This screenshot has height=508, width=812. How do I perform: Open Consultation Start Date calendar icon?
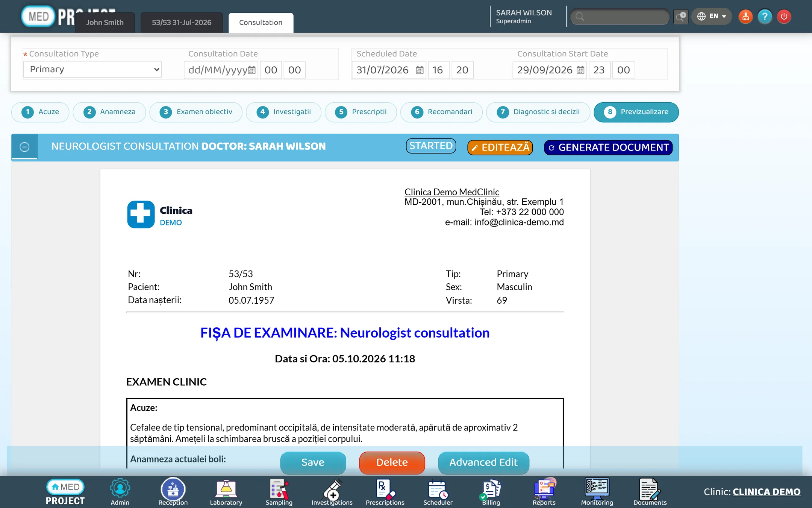tap(580, 70)
